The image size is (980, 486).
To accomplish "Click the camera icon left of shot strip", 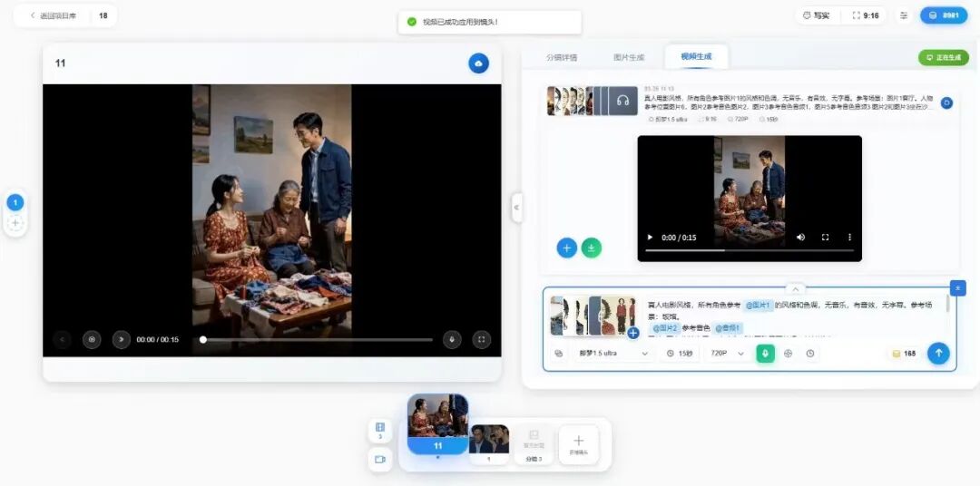I will [379, 460].
